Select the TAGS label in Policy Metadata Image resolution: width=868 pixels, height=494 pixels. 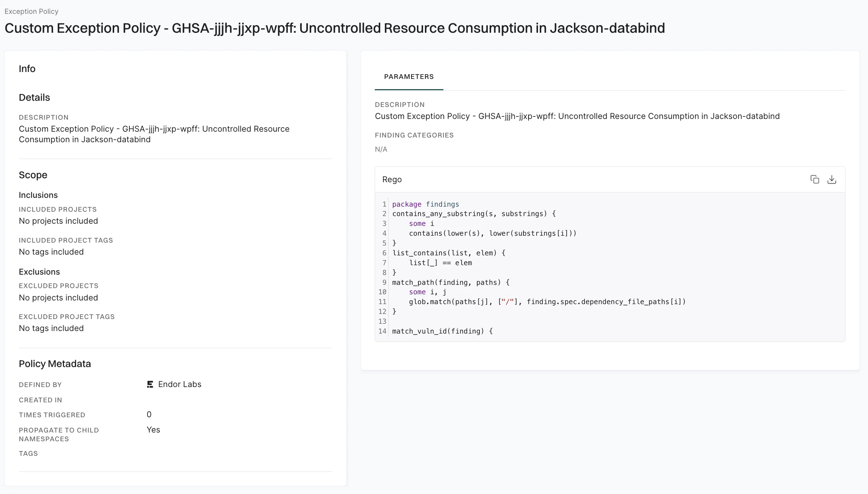click(x=28, y=453)
